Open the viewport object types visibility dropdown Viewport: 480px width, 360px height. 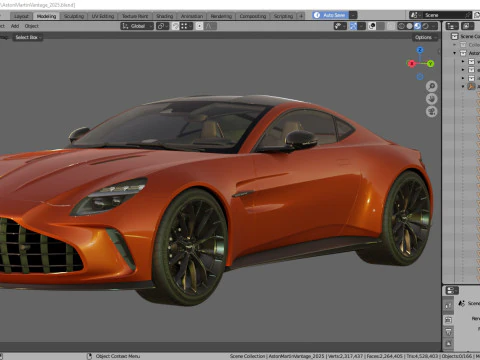pyautogui.click(x=340, y=26)
